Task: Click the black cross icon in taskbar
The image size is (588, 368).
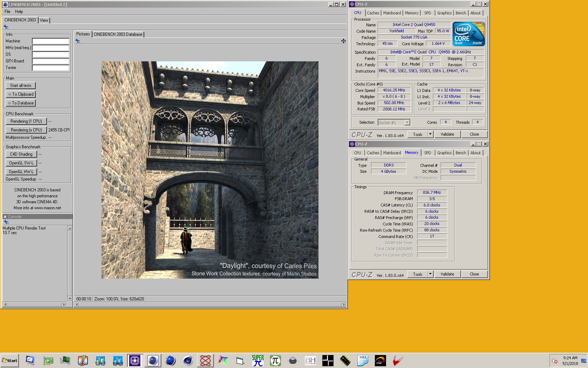Action: pyautogui.click(x=328, y=360)
